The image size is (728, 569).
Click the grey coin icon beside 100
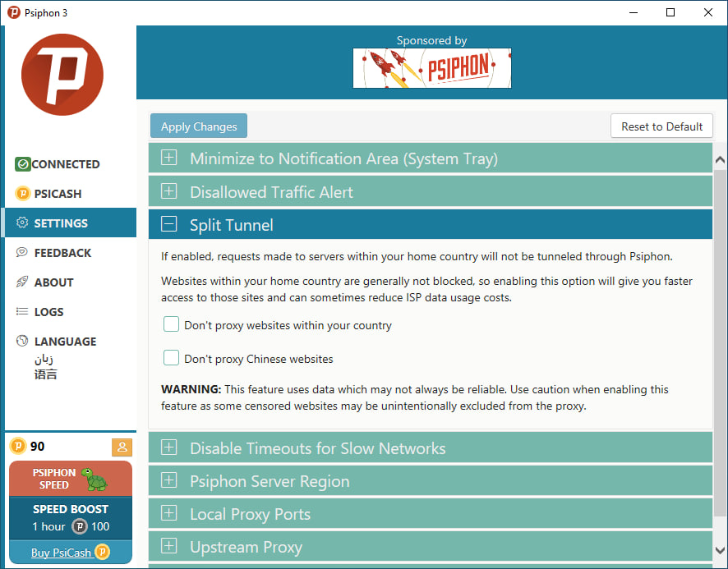(x=80, y=526)
